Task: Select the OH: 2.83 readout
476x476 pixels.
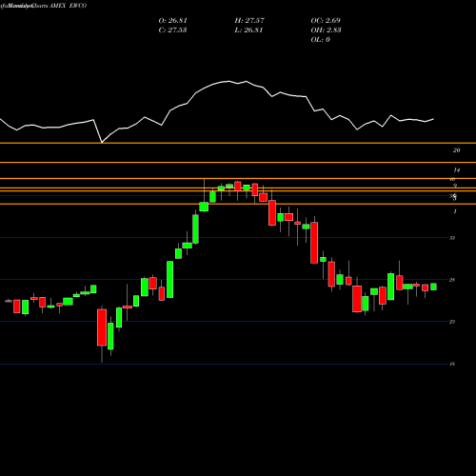Action: click(x=326, y=30)
